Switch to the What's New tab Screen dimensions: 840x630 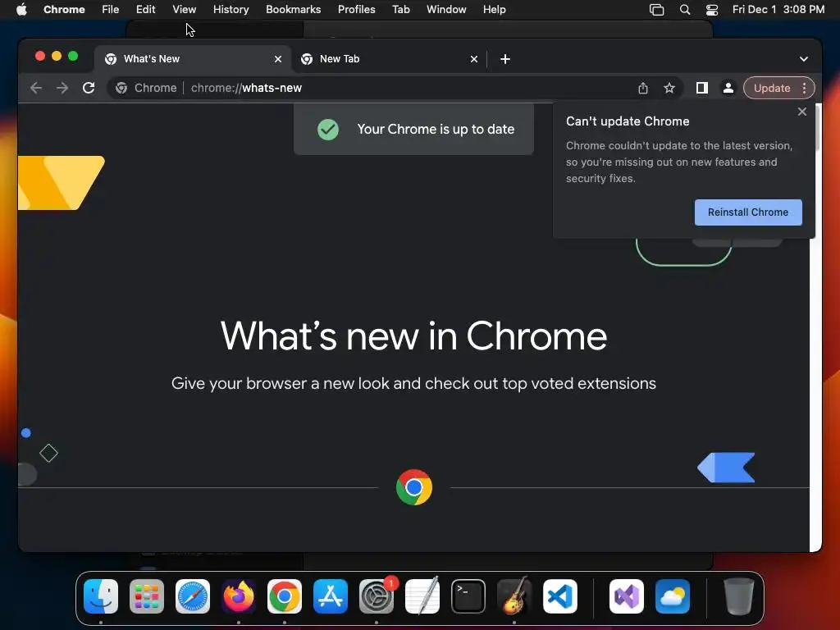click(194, 59)
